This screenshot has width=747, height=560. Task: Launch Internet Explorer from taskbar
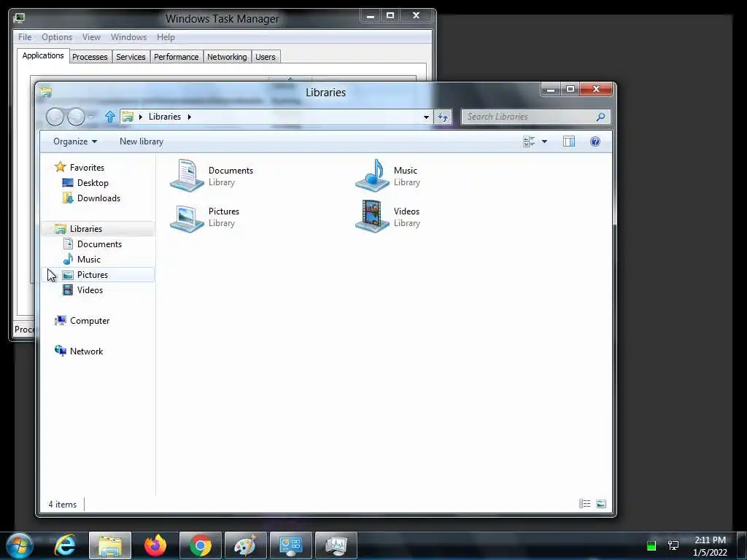65,545
